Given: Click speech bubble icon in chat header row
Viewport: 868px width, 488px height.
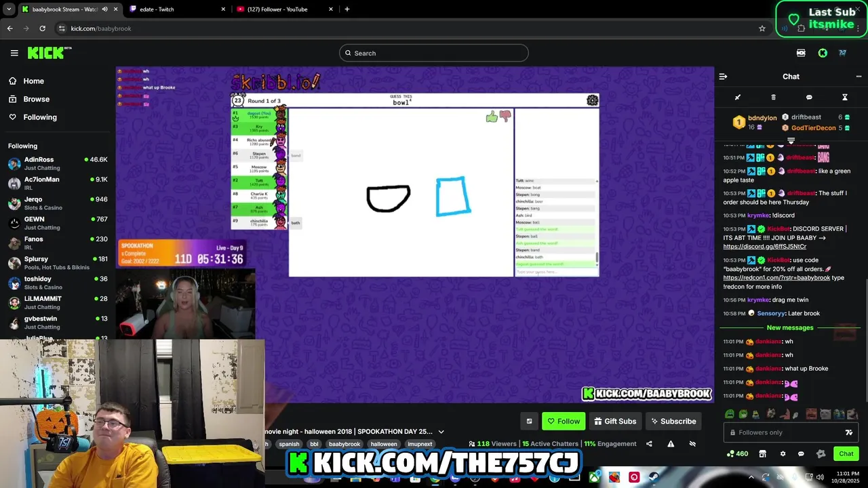Looking at the screenshot, I should tap(809, 98).
